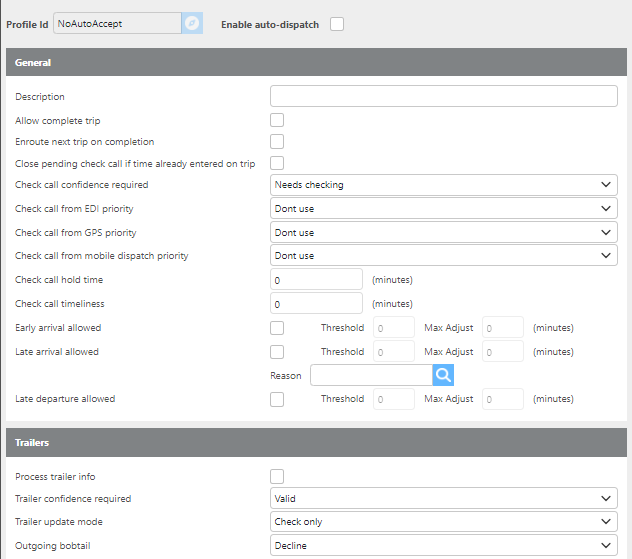Enable Early arrival allowed checkbox
This screenshot has height=559, width=632.
pos(277,328)
